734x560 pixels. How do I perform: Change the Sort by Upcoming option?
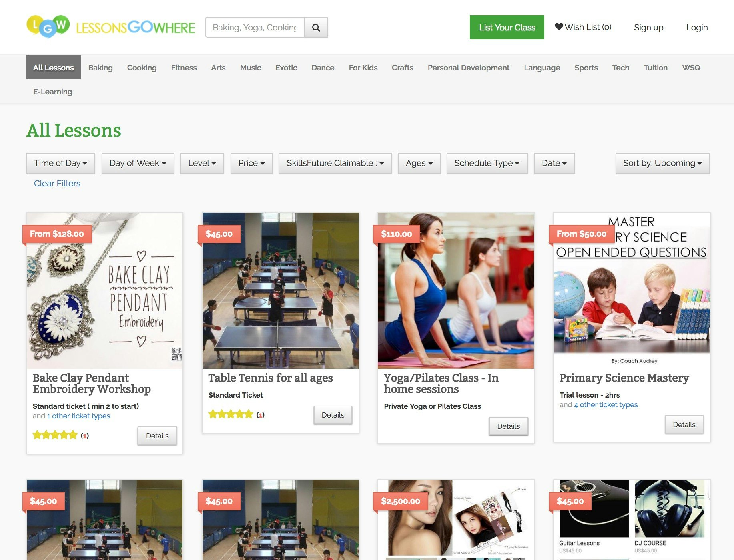662,163
